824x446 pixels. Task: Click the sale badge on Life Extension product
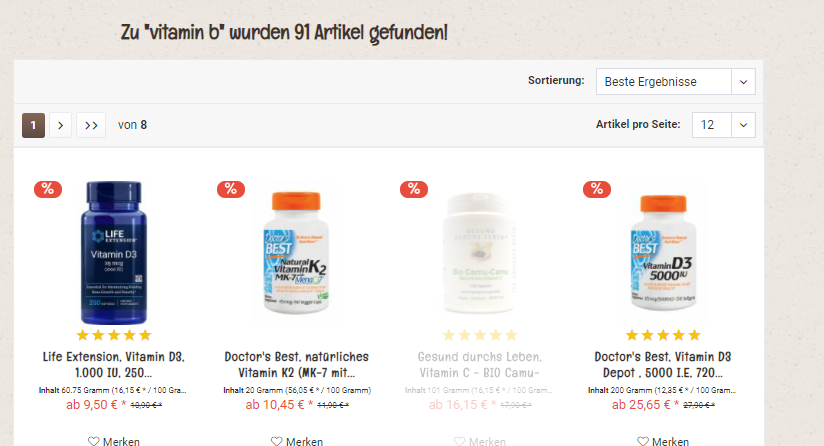(x=48, y=189)
